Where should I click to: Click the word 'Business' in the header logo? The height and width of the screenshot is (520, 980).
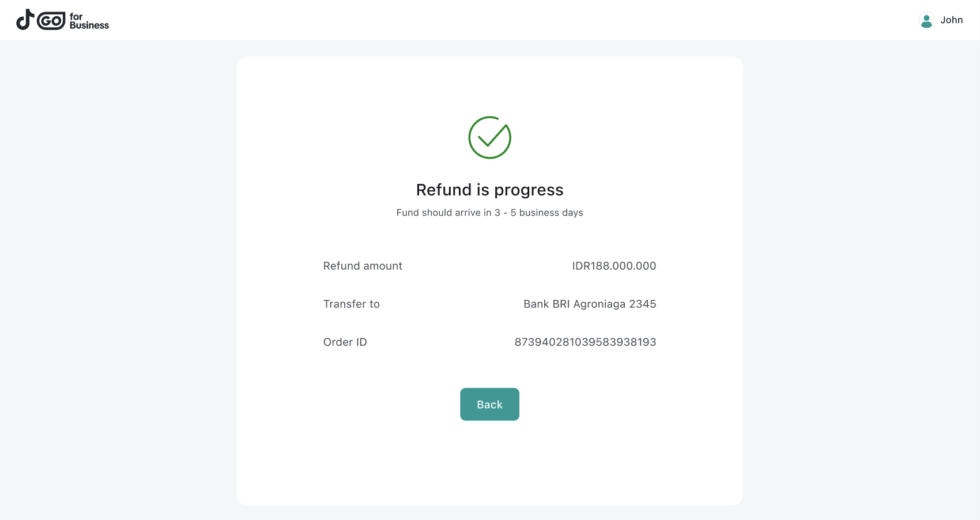pos(89,25)
